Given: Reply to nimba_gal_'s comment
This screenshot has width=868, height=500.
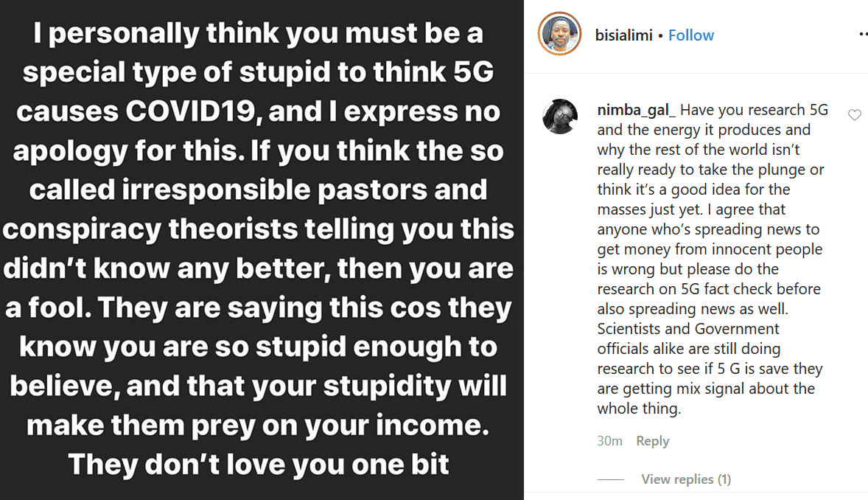Looking at the screenshot, I should (x=652, y=441).
